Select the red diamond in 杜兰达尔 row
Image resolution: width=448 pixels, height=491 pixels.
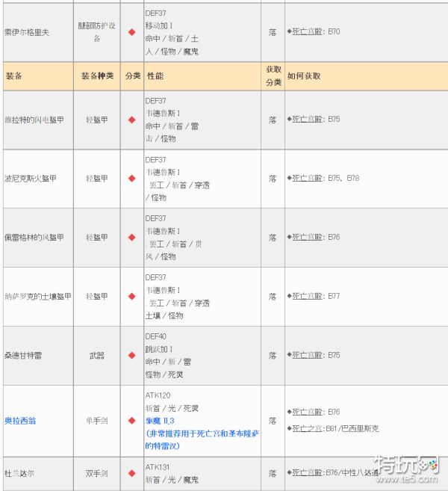131,473
